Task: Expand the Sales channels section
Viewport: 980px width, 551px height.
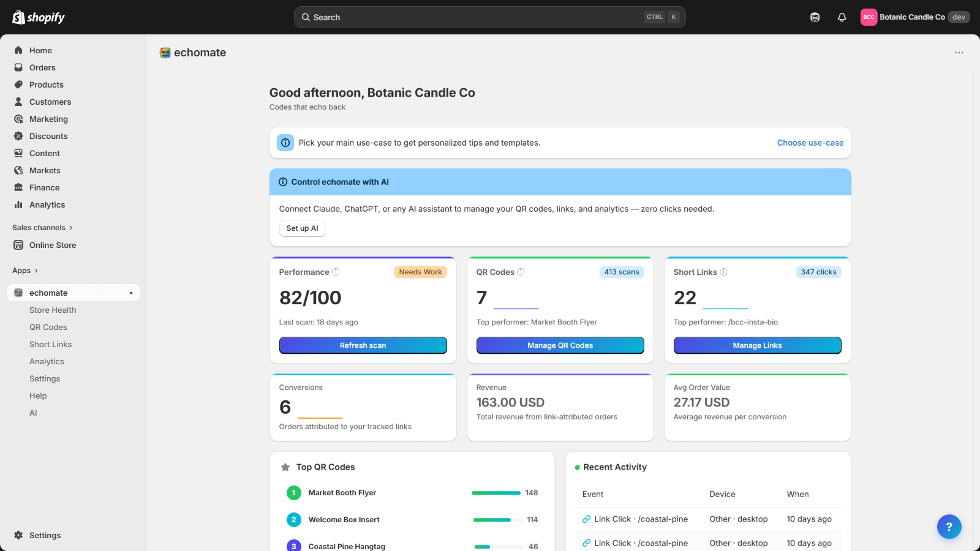Action: pyautogui.click(x=42, y=228)
